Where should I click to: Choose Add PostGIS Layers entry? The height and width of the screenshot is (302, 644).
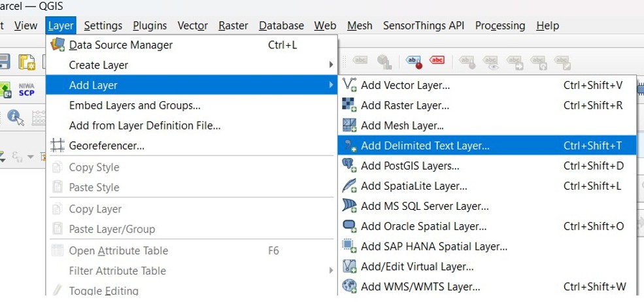pos(487,165)
